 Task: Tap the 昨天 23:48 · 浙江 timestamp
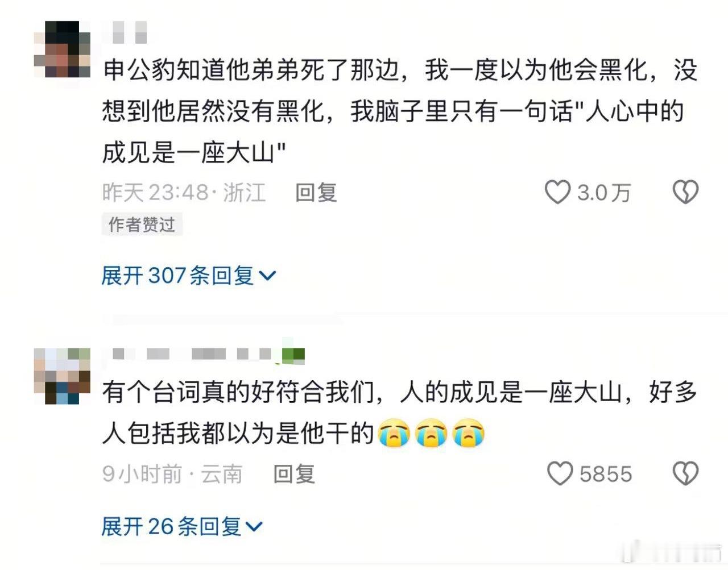184,193
